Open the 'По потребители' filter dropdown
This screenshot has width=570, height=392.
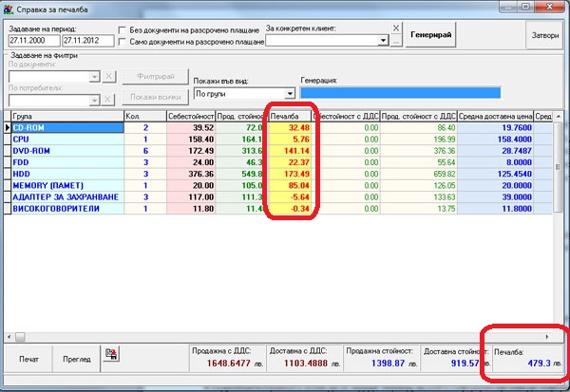pos(93,99)
